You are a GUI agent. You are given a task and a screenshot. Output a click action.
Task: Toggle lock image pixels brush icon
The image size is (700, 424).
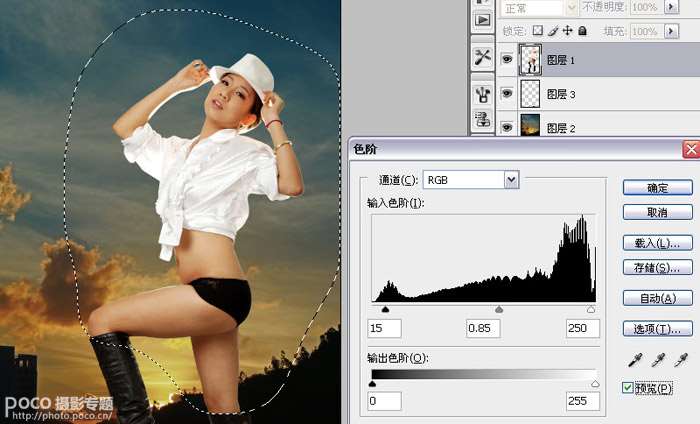coord(553,30)
